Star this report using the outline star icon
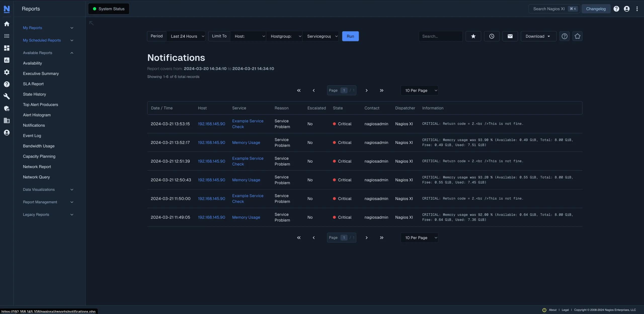This screenshot has width=644, height=314. point(577,36)
